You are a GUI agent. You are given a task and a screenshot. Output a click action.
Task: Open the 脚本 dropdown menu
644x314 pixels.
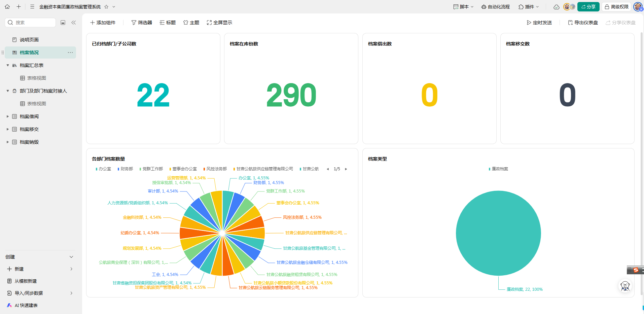[463, 7]
